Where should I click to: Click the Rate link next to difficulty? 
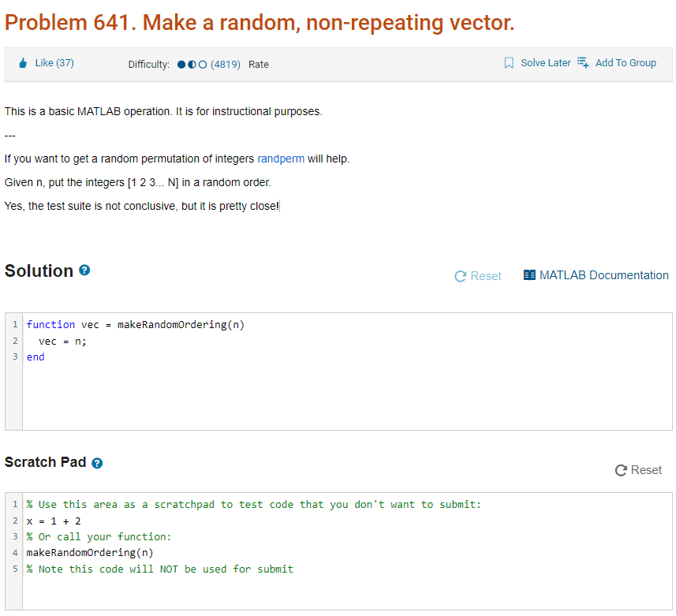[259, 65]
